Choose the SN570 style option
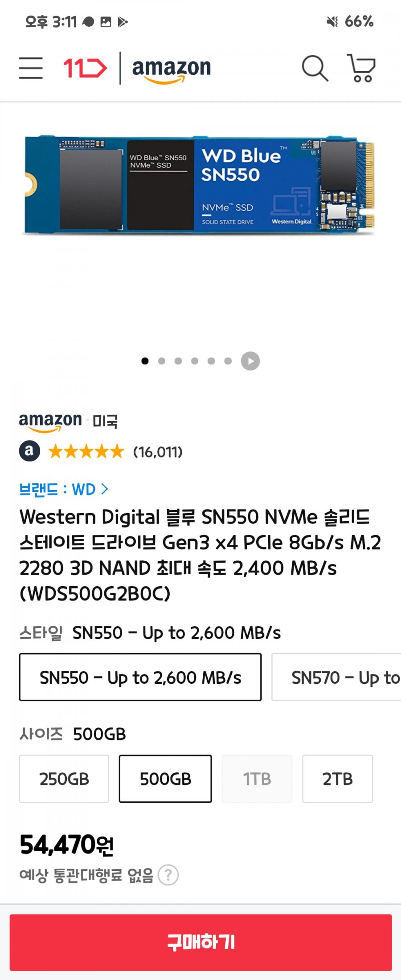 pos(337,677)
